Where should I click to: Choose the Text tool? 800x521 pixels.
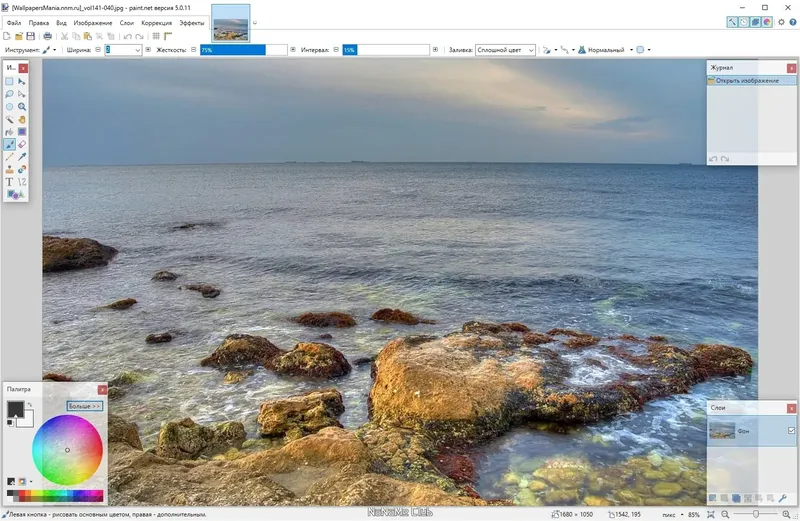pyautogui.click(x=10, y=182)
